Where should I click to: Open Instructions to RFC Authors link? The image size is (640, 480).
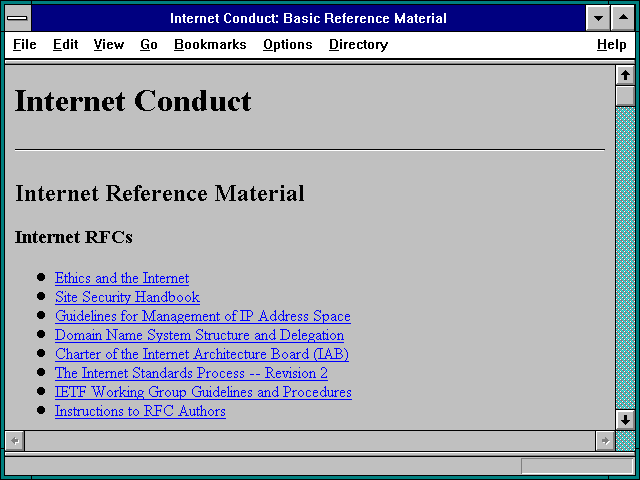click(140, 411)
